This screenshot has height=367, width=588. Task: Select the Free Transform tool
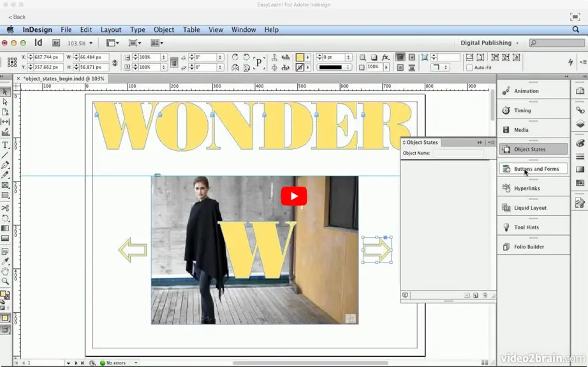coord(5,218)
